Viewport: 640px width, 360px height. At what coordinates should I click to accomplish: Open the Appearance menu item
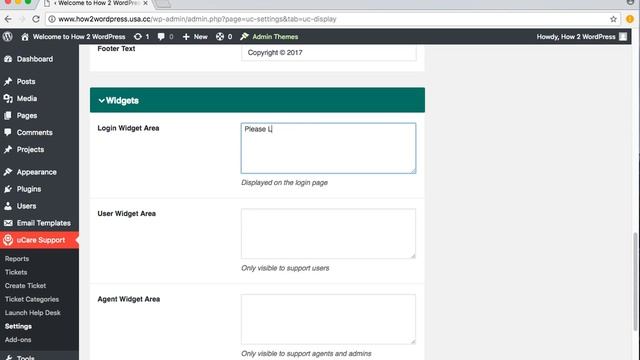(36, 172)
